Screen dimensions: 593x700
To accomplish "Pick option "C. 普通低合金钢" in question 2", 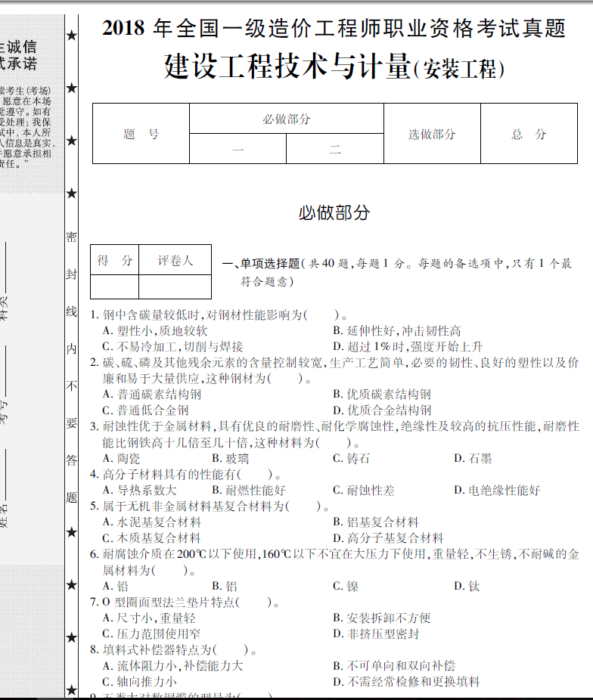I will pos(146,410).
